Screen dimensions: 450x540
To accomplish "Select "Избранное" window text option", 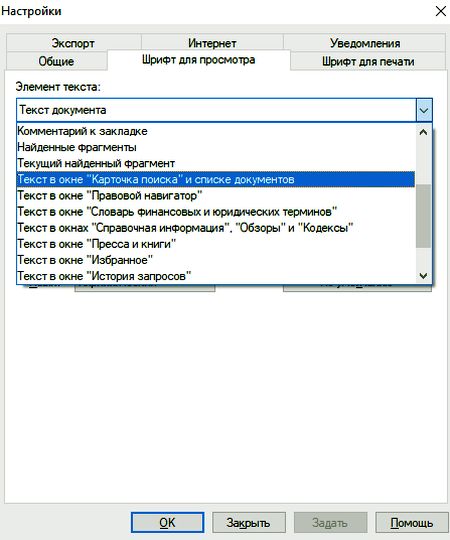I will [216, 260].
